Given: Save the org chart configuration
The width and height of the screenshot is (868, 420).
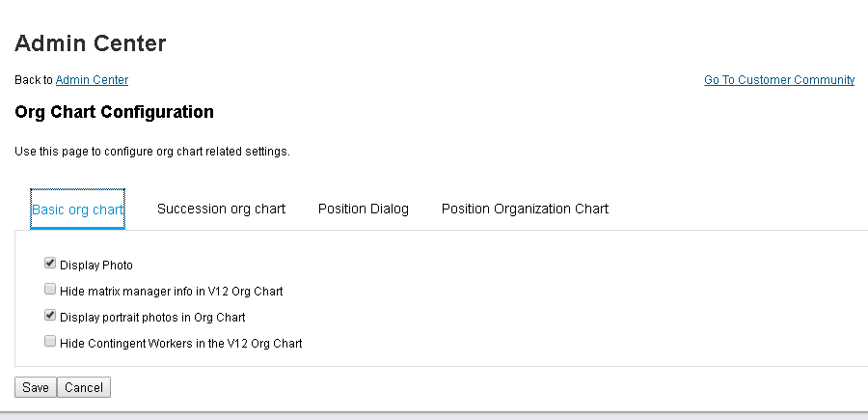Looking at the screenshot, I should (36, 387).
